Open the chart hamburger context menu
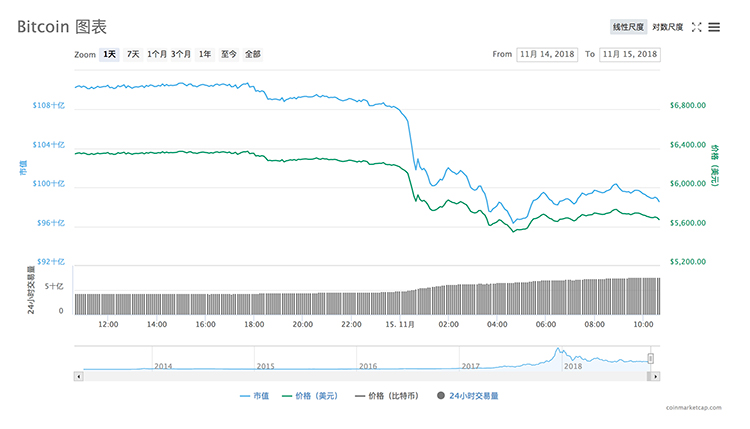Viewport: 750px width, 429px height. coord(714,27)
